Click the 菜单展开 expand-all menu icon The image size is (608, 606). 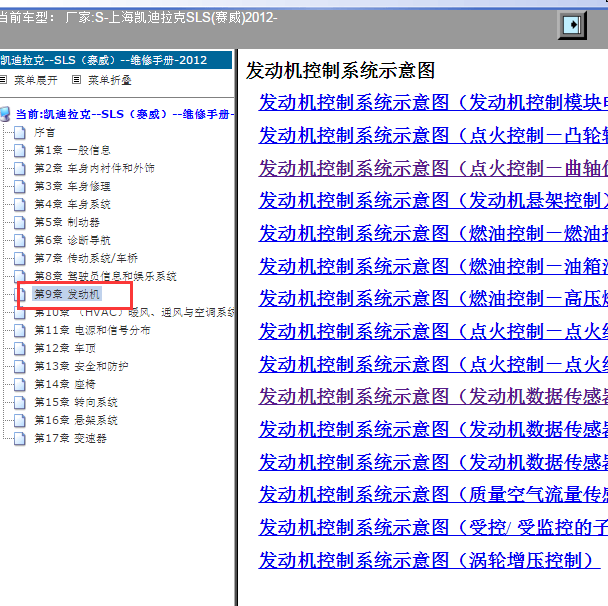3,80
